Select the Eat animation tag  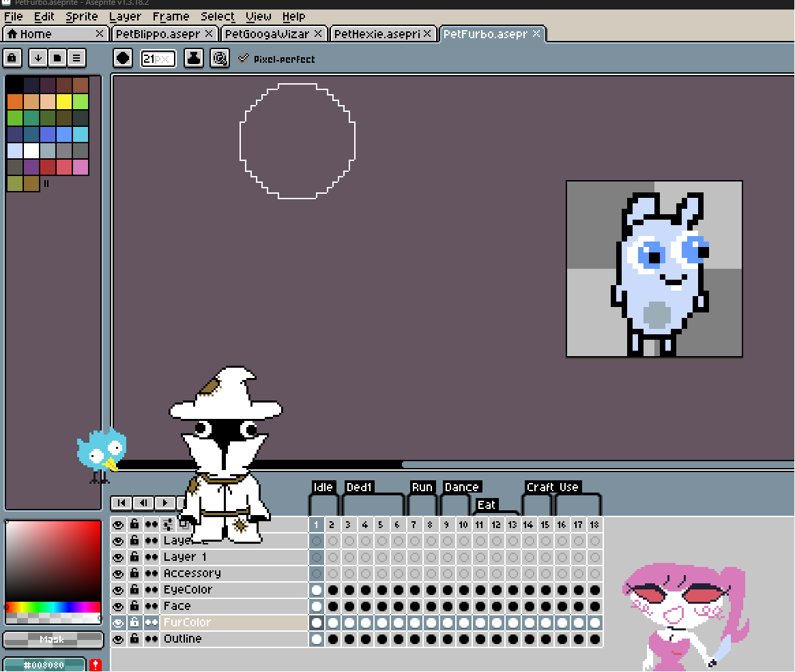[487, 505]
